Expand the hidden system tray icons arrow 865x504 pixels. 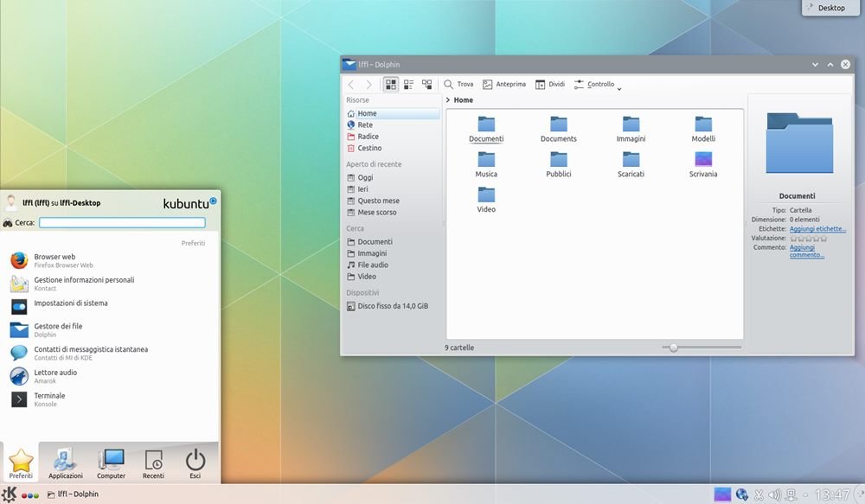point(806,494)
